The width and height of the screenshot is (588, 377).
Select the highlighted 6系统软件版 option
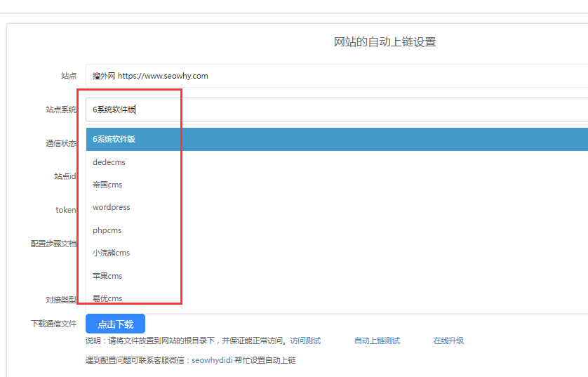tap(114, 139)
